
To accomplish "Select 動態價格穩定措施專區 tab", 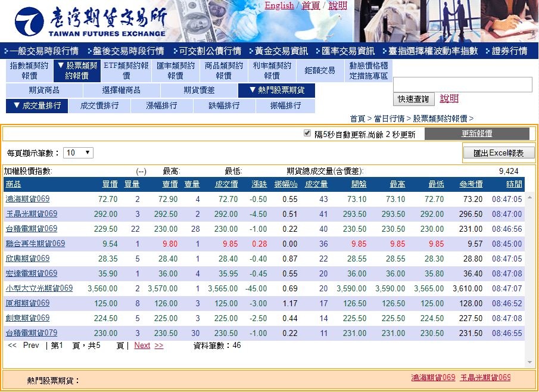I will [x=369, y=70].
